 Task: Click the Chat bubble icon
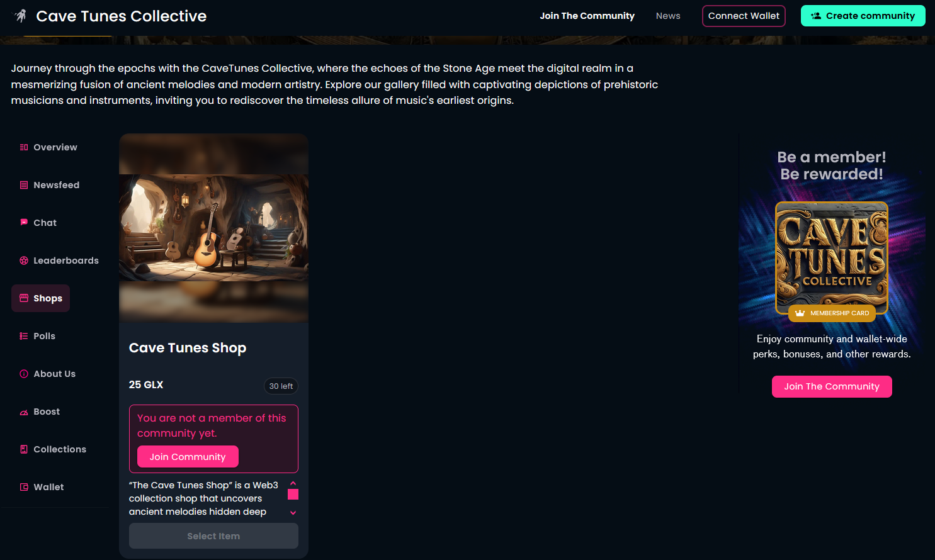coord(24,223)
